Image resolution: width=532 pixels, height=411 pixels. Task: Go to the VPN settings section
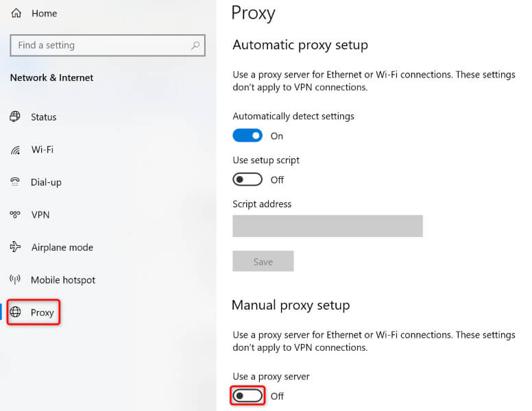[x=40, y=214]
